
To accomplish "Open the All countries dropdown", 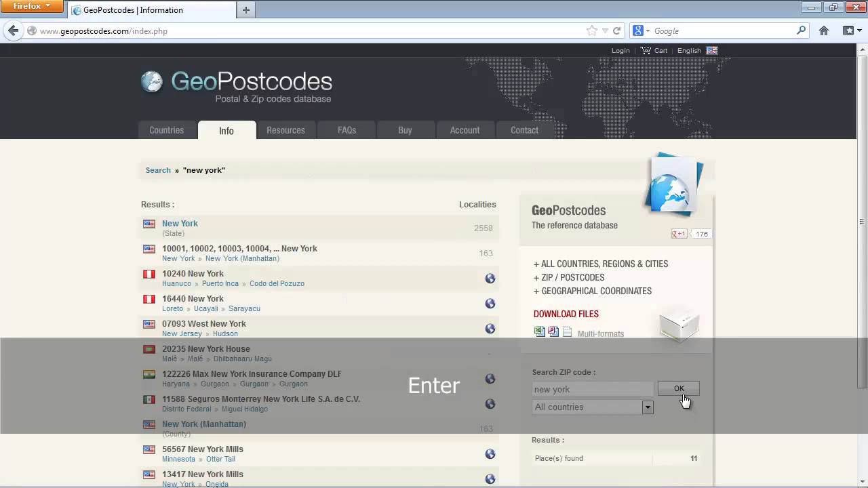I will click(593, 407).
